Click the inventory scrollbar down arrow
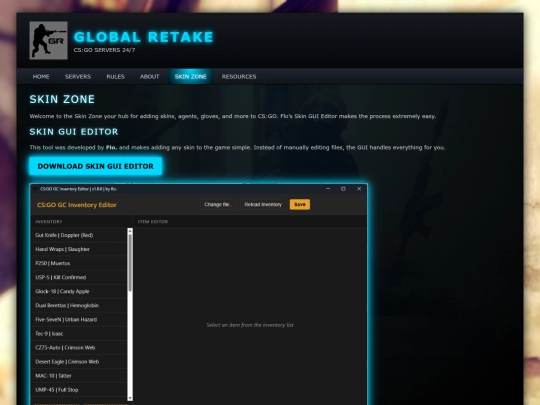This screenshot has width=540, height=405. click(130, 398)
